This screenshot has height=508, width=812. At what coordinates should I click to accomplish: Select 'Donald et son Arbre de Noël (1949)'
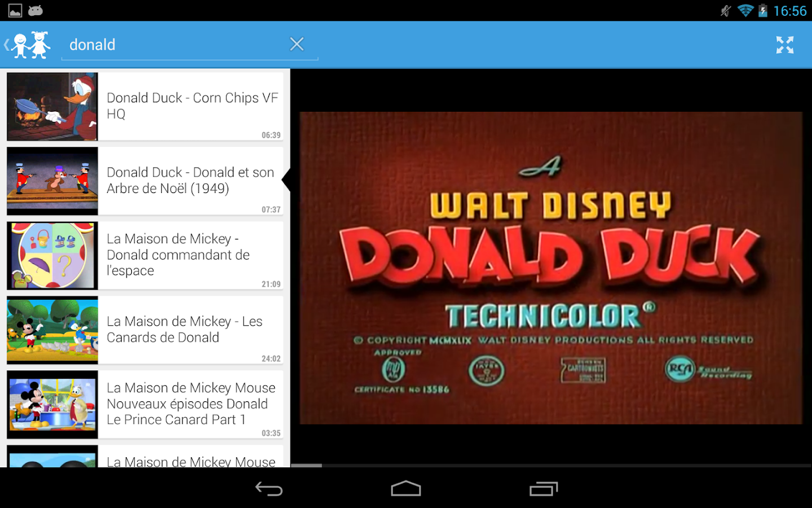pos(190,180)
